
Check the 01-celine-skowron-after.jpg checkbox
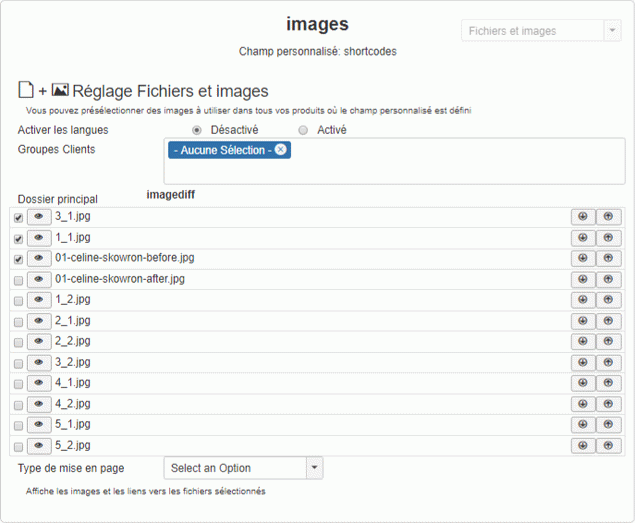pos(18,280)
